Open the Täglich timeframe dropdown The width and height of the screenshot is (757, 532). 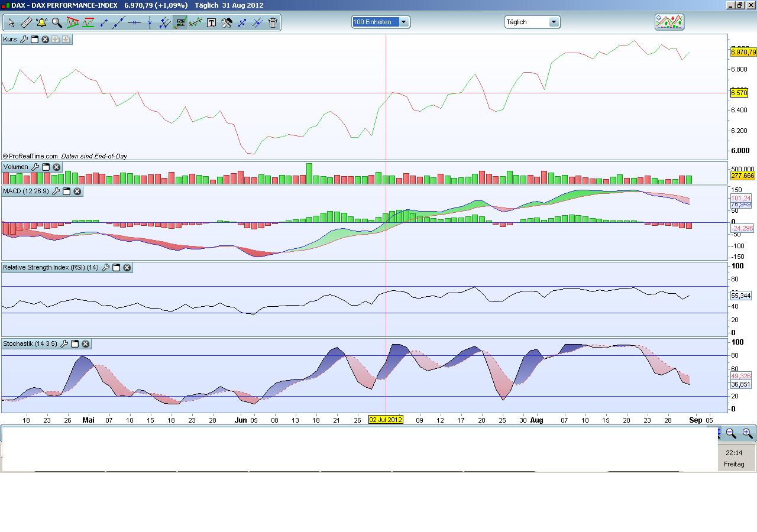pyautogui.click(x=532, y=22)
